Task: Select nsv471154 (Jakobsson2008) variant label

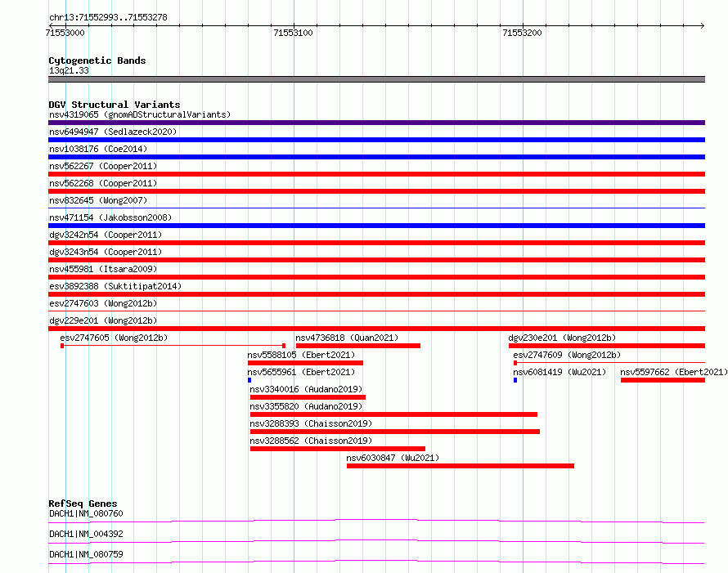Action: (x=110, y=217)
